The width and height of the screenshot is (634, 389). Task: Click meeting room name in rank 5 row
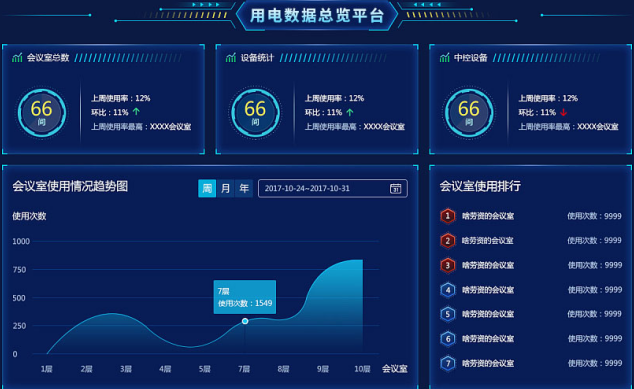point(488,314)
